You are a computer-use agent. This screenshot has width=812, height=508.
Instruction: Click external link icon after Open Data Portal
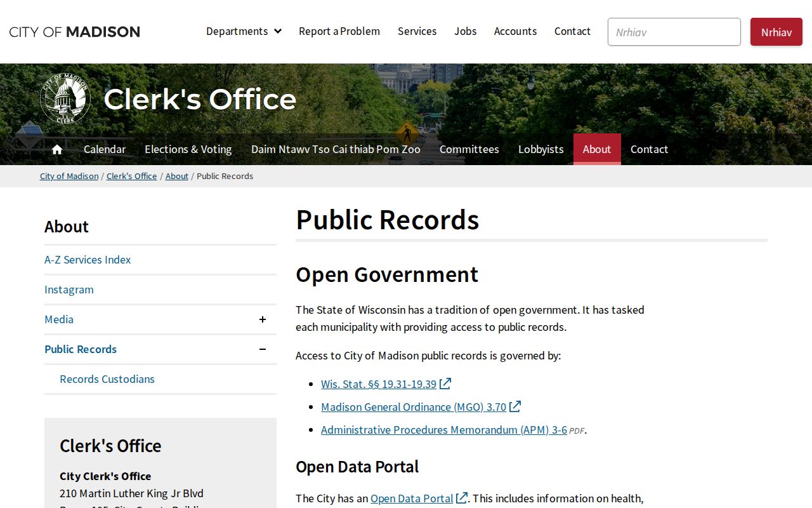tap(462, 498)
